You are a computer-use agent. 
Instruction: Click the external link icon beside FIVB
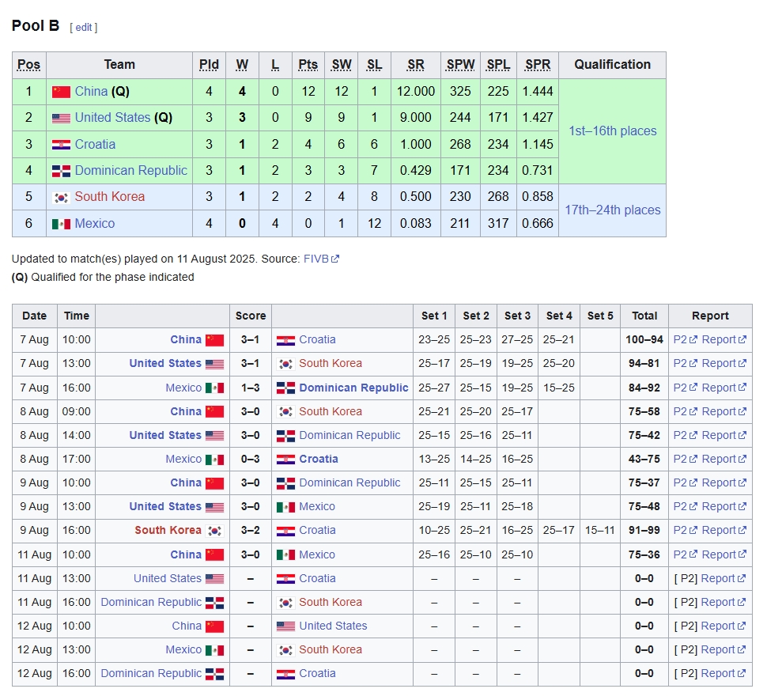pyautogui.click(x=335, y=259)
